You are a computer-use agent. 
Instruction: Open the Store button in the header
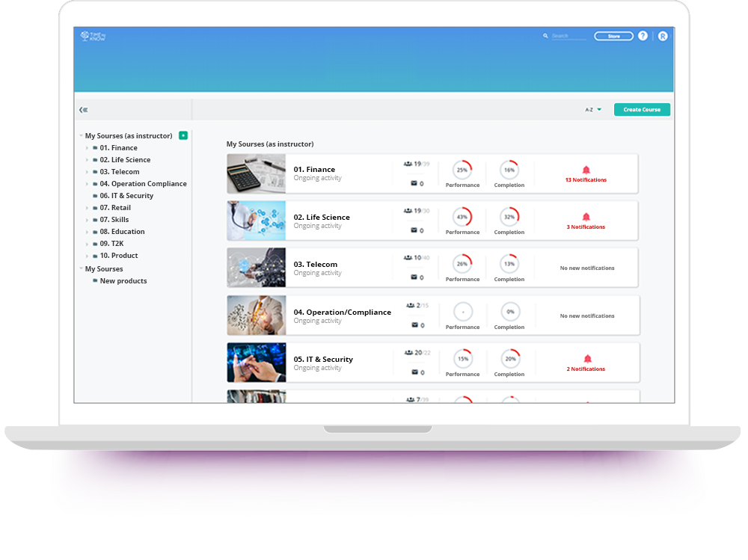[x=613, y=35]
